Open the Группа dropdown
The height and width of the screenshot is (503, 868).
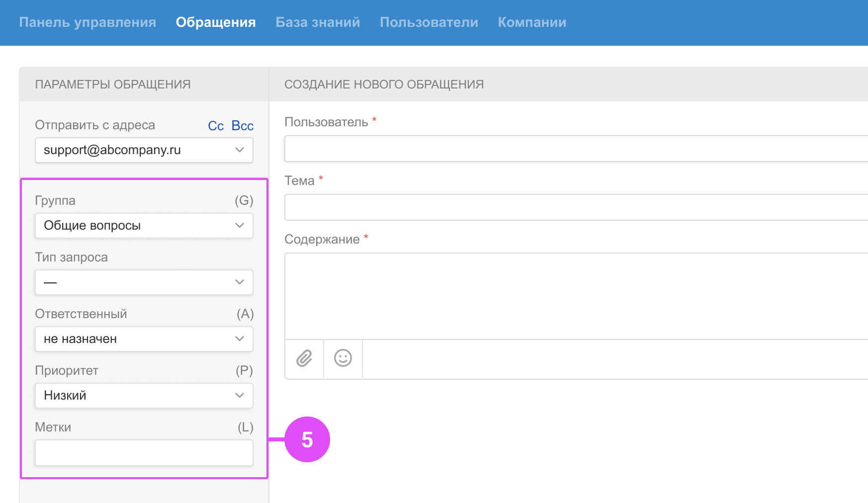coord(144,226)
